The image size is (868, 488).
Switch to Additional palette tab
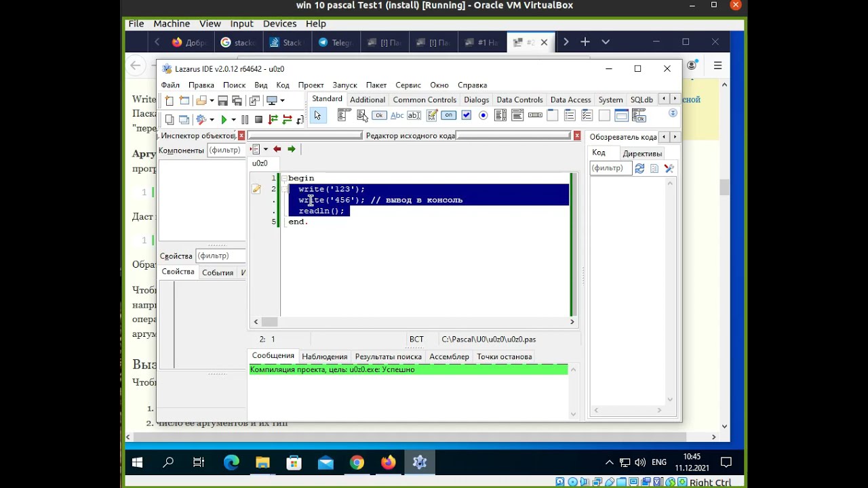368,100
